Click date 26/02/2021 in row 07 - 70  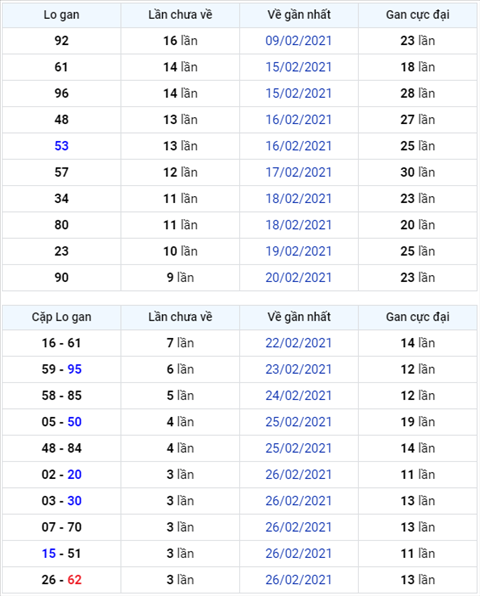pyautogui.click(x=298, y=527)
